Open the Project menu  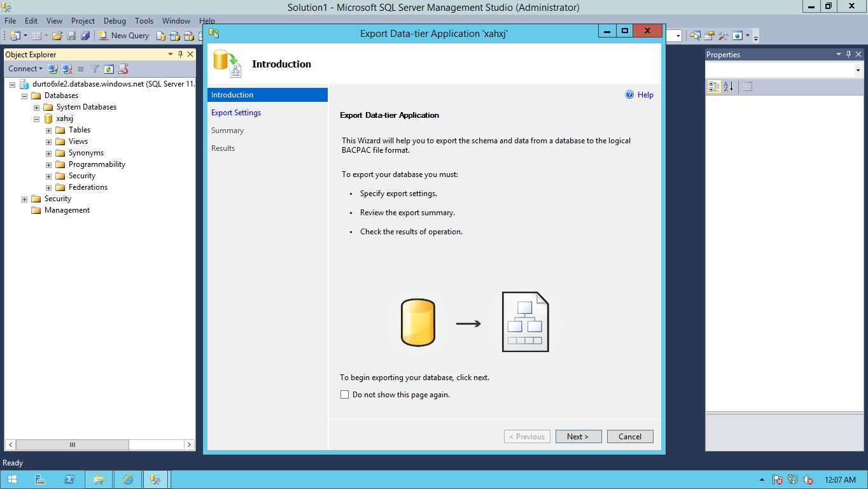(x=83, y=21)
